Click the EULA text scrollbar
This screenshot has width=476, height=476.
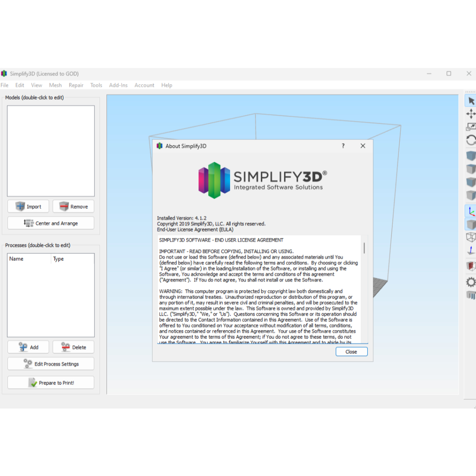pyautogui.click(x=364, y=248)
